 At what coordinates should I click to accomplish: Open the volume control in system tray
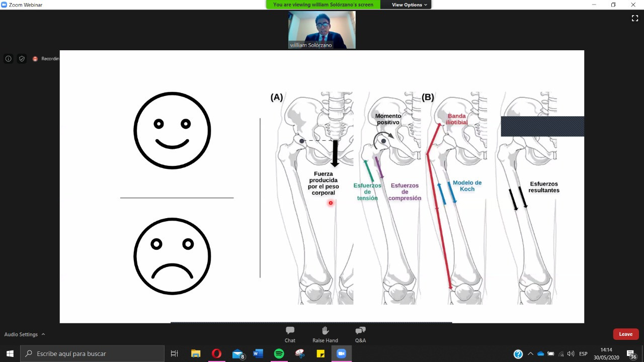(571, 353)
